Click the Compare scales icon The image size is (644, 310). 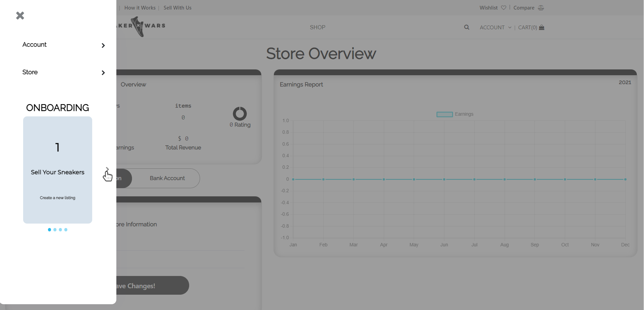[x=541, y=8]
